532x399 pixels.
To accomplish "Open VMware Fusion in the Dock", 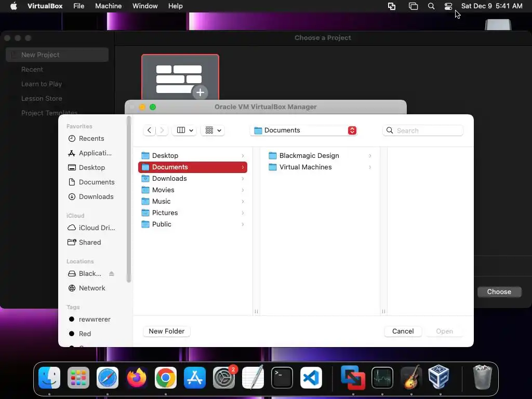I will [353, 378].
